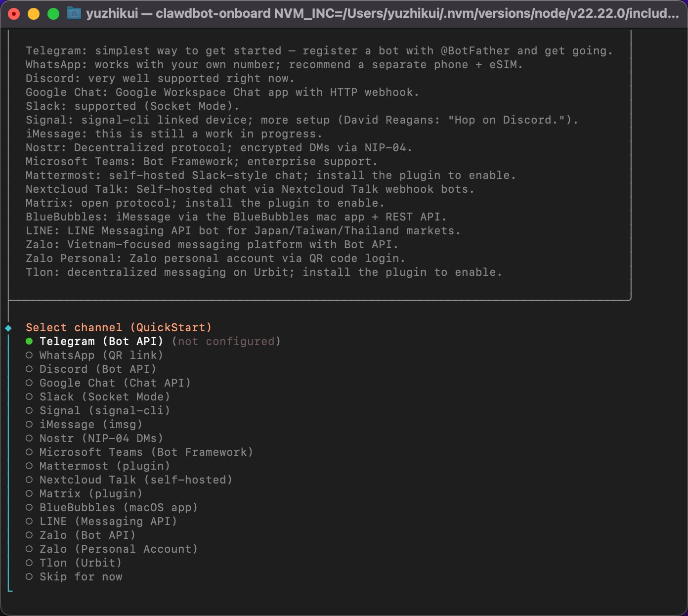Select Nextcloud Talk (self-hosted) option

click(129, 480)
